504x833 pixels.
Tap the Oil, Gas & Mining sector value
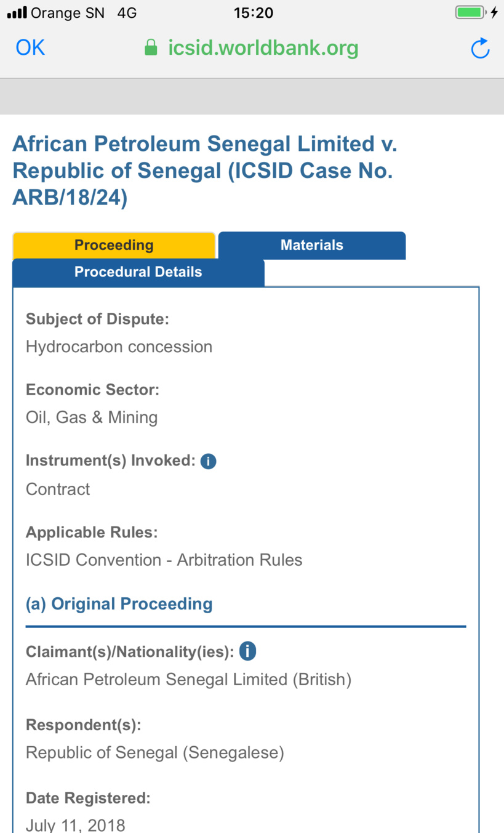[92, 417]
